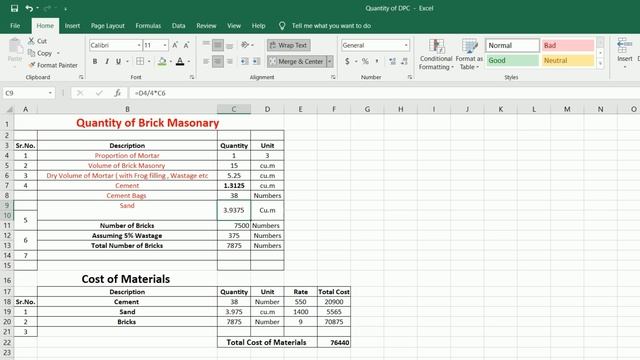Toggle Middle Align

tap(218, 45)
